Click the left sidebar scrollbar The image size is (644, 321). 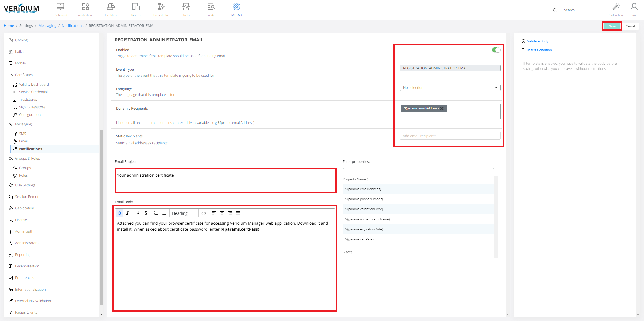click(101, 217)
